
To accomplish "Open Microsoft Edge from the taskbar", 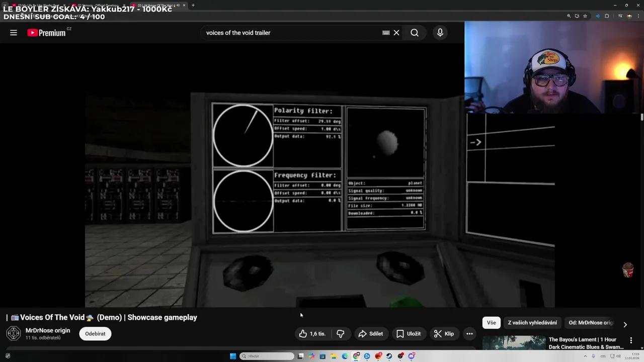I will (x=345, y=356).
